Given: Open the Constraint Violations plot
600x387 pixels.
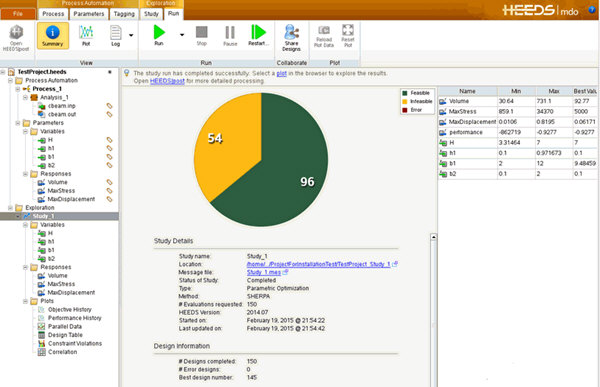Looking at the screenshot, I should [x=75, y=343].
